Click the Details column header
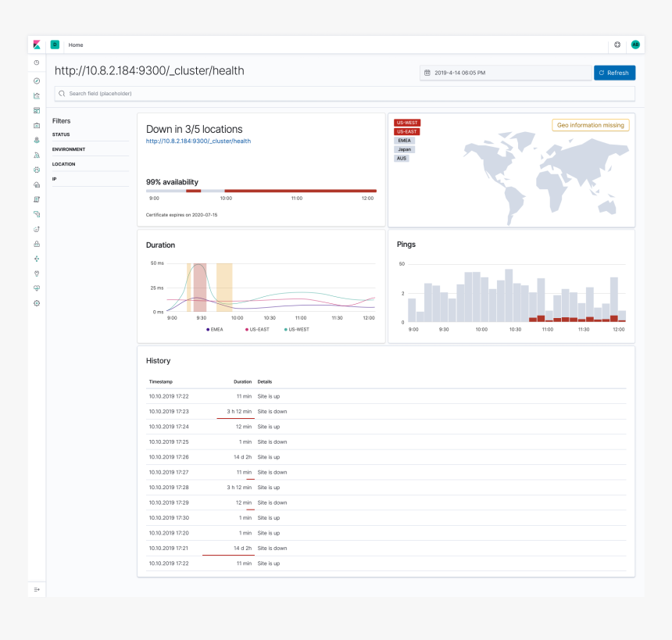Screen dimensions: 672x640 tap(265, 381)
